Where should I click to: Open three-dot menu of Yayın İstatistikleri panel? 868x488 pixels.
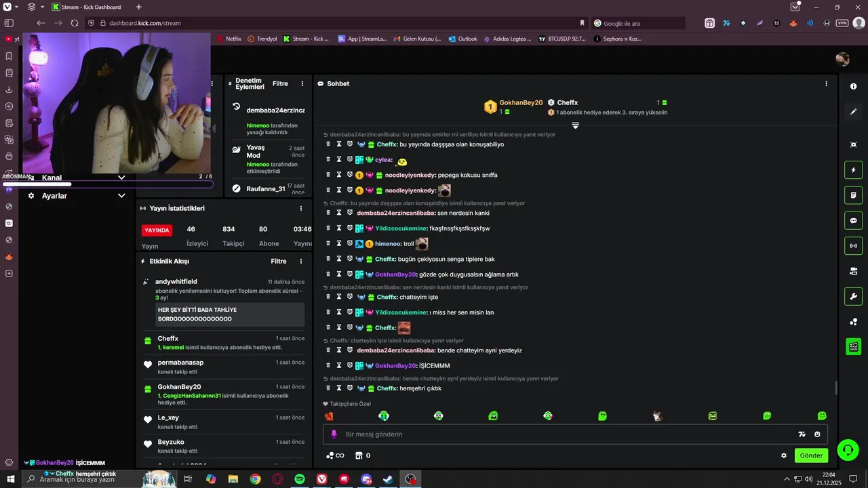click(301, 209)
